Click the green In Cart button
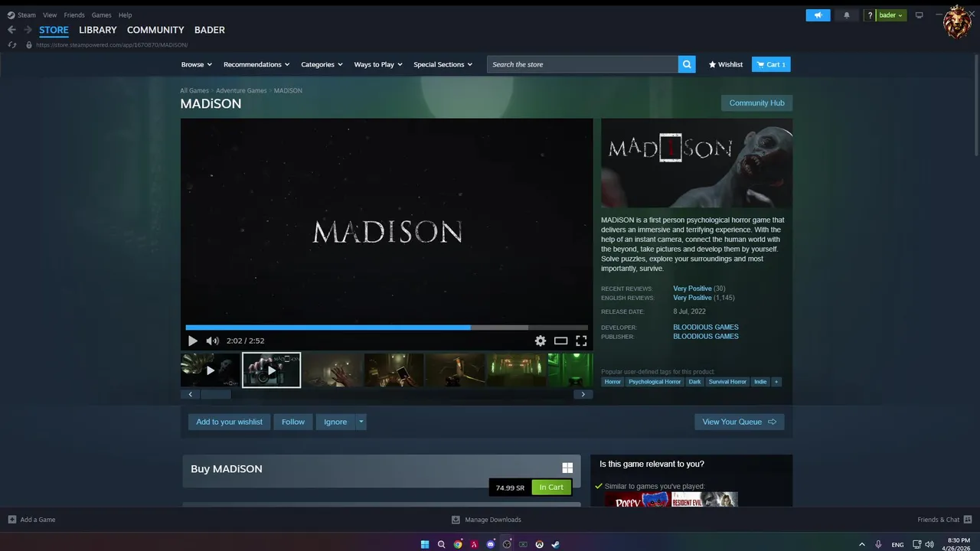Image resolution: width=980 pixels, height=551 pixels. [x=551, y=487]
